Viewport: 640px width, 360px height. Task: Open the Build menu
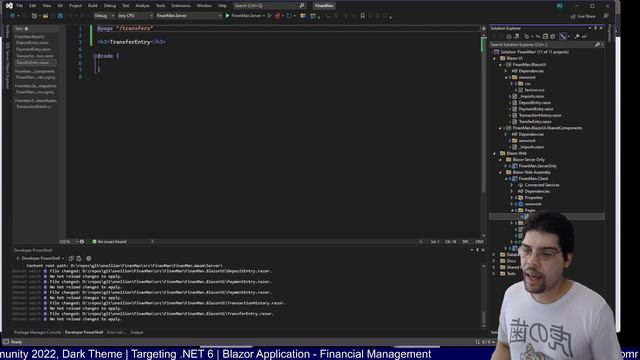tap(93, 6)
